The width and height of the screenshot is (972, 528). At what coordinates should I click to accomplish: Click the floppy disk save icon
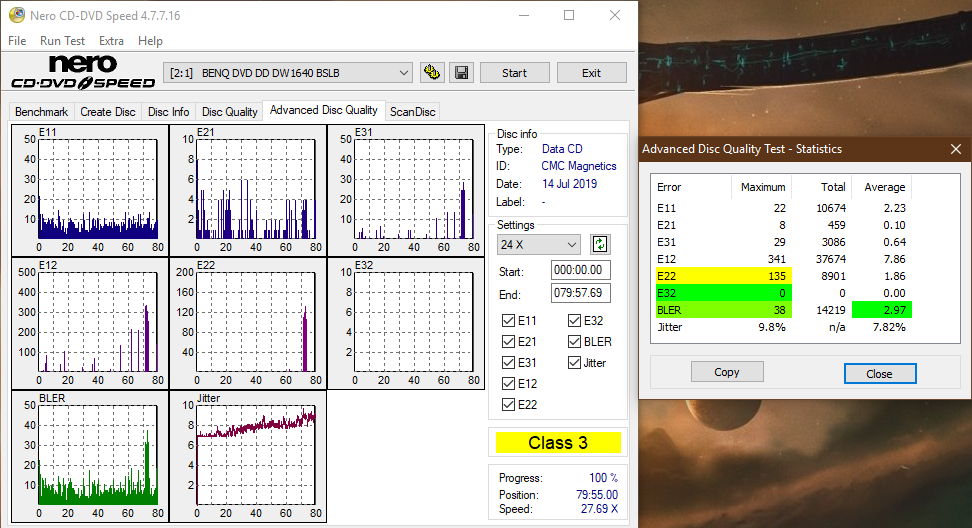(x=461, y=73)
